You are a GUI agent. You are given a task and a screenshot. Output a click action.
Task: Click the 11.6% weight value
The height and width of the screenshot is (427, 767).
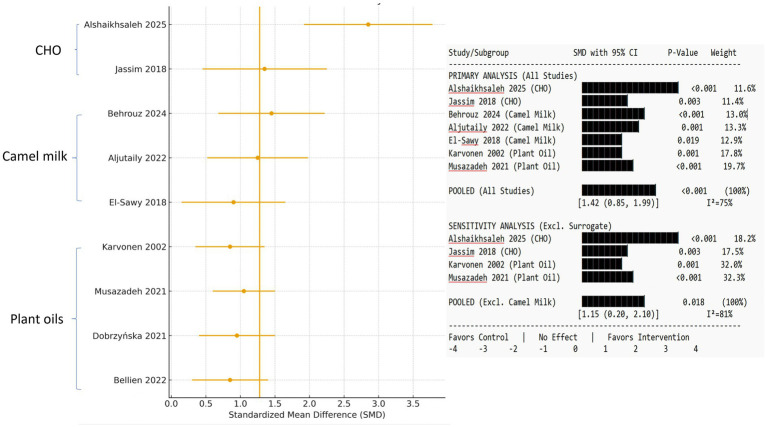point(744,89)
